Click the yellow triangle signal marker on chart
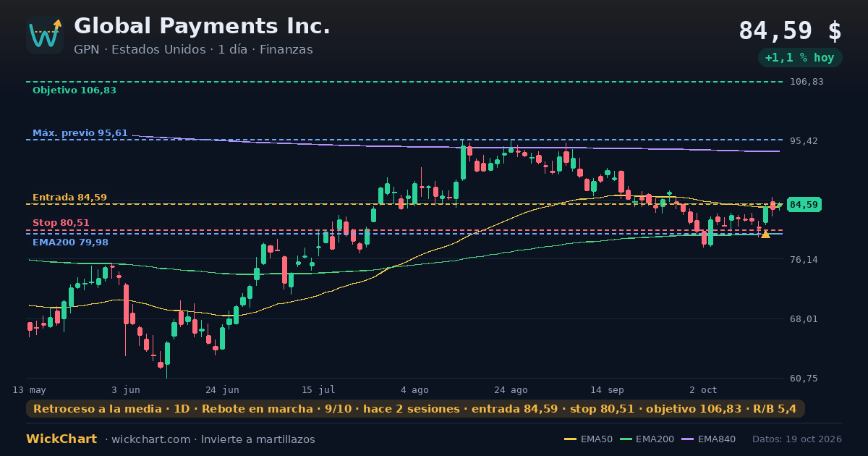Viewport: 868px width, 456px height. (765, 234)
